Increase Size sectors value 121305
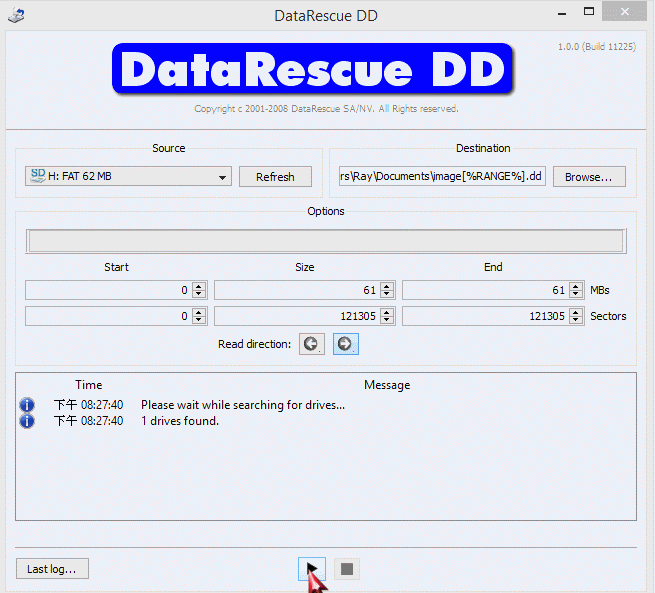 pyautogui.click(x=387, y=312)
